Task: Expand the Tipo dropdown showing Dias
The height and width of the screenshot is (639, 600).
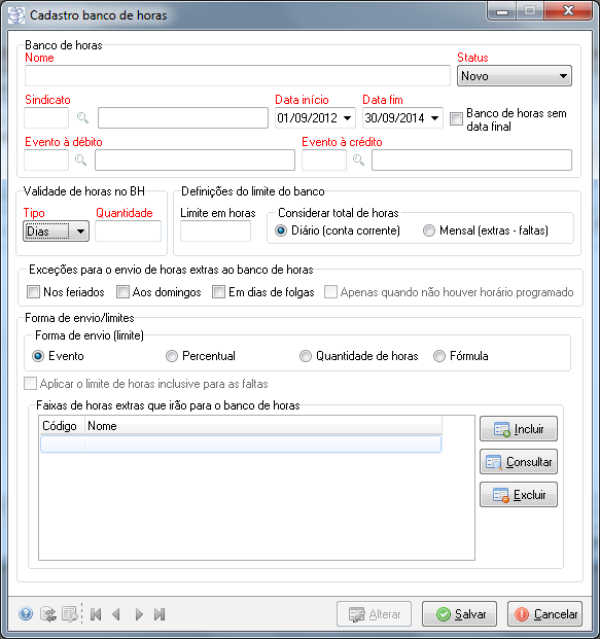Action: click(x=79, y=231)
